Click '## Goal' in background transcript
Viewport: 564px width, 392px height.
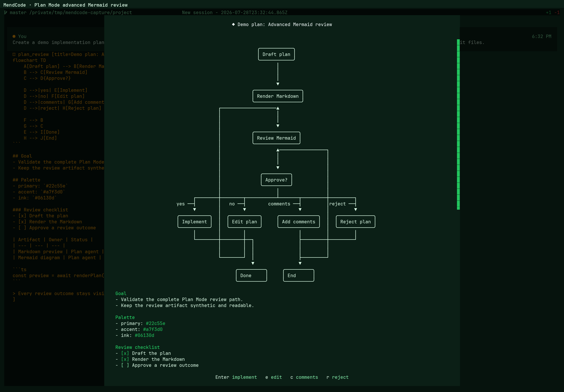tap(22, 156)
